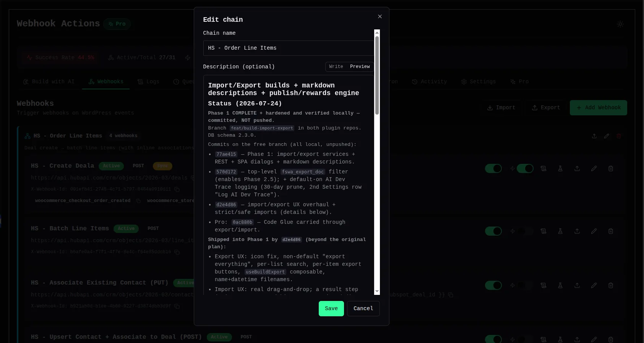Screen dimensions: 644x343
Task: Click commit hash '570d172' in description
Action: pos(226,172)
